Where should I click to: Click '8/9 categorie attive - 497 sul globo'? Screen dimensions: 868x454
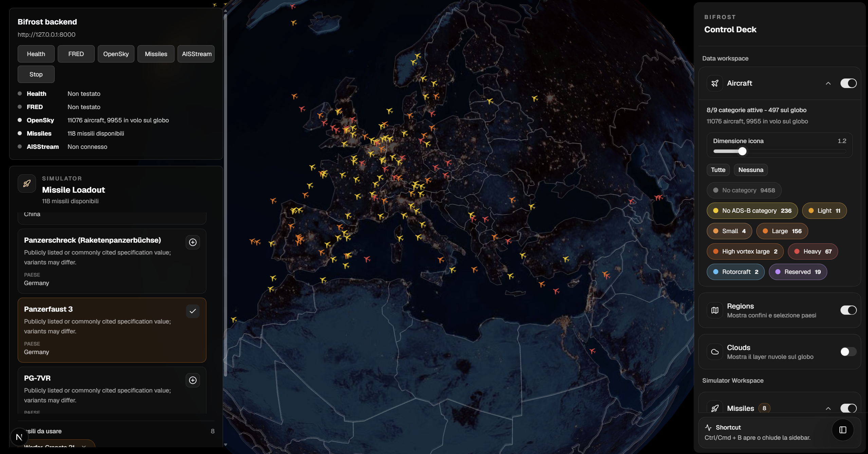point(756,110)
